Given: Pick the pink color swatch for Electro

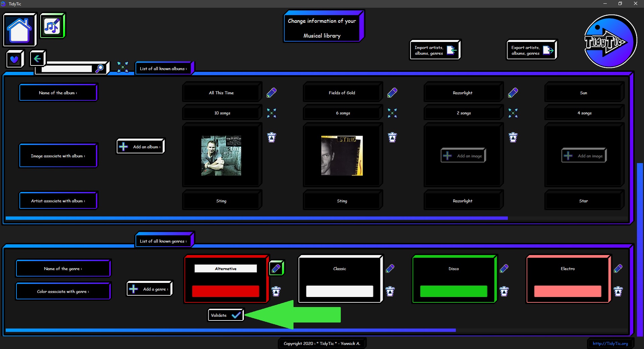Looking at the screenshot, I should coord(568,291).
